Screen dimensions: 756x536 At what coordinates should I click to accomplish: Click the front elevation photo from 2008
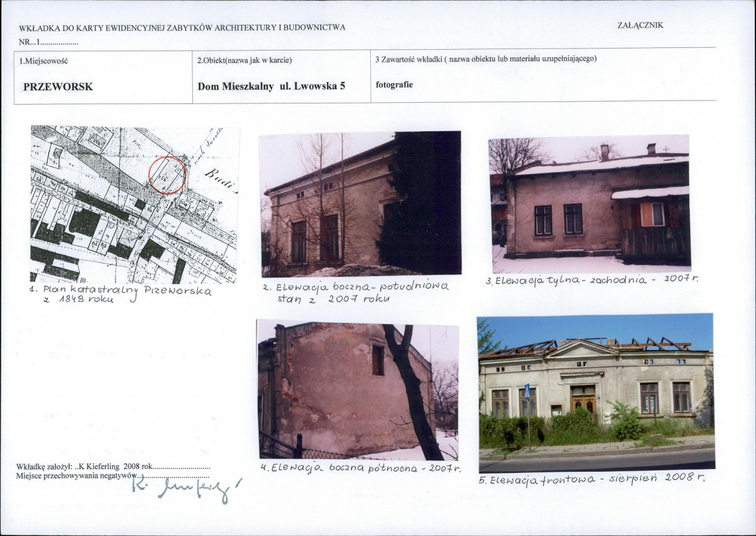pos(596,393)
